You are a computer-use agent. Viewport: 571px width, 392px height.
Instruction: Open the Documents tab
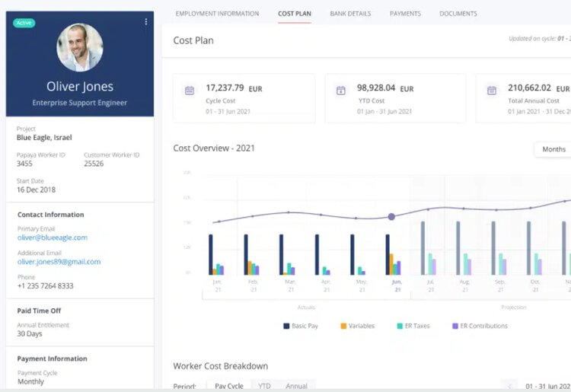coord(458,14)
